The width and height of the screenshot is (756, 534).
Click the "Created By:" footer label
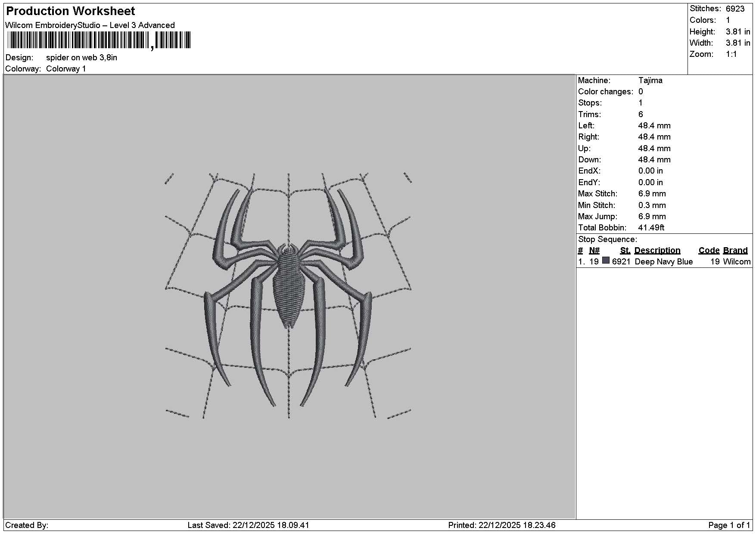(x=27, y=525)
